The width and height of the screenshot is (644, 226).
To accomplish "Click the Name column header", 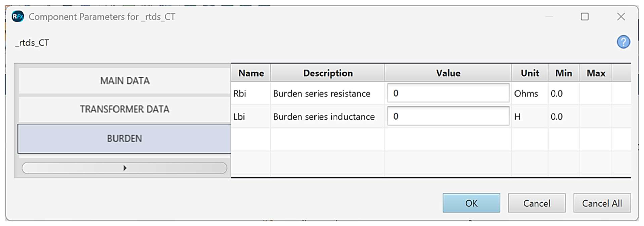I will tap(251, 73).
